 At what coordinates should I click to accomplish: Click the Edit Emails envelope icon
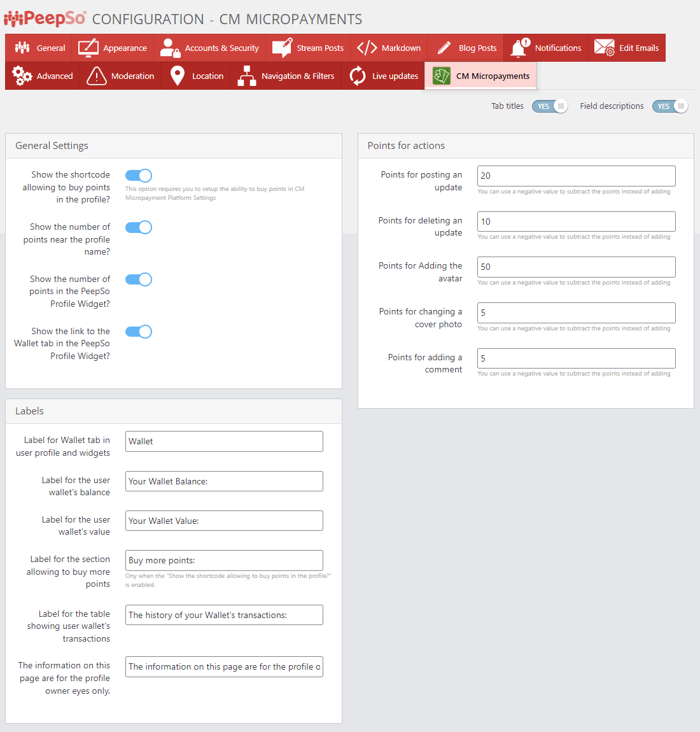[x=604, y=48]
